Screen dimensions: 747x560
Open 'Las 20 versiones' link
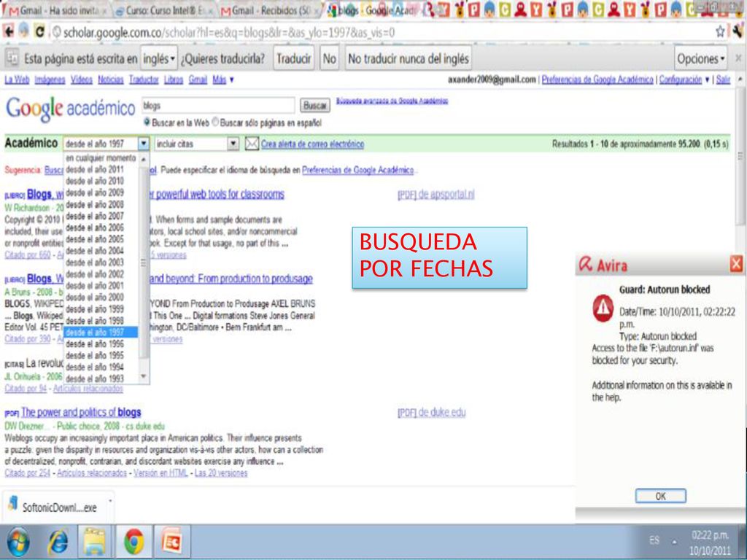pos(221,472)
